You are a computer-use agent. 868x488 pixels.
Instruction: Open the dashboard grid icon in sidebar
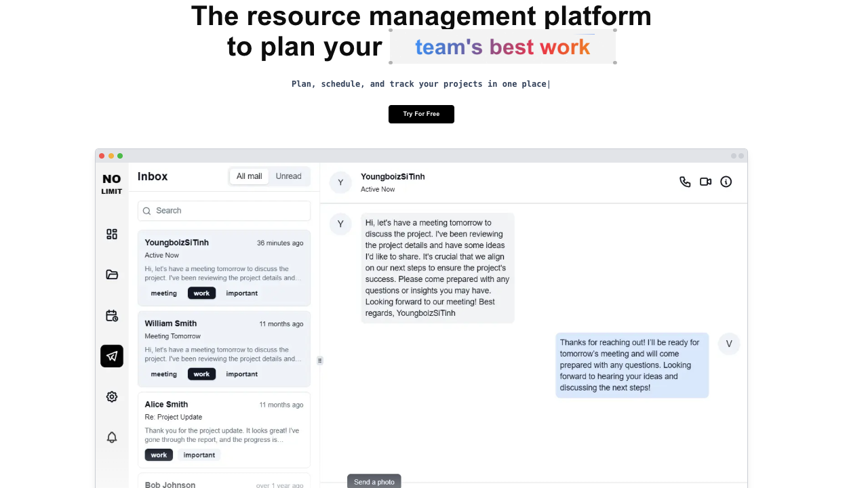[112, 234]
